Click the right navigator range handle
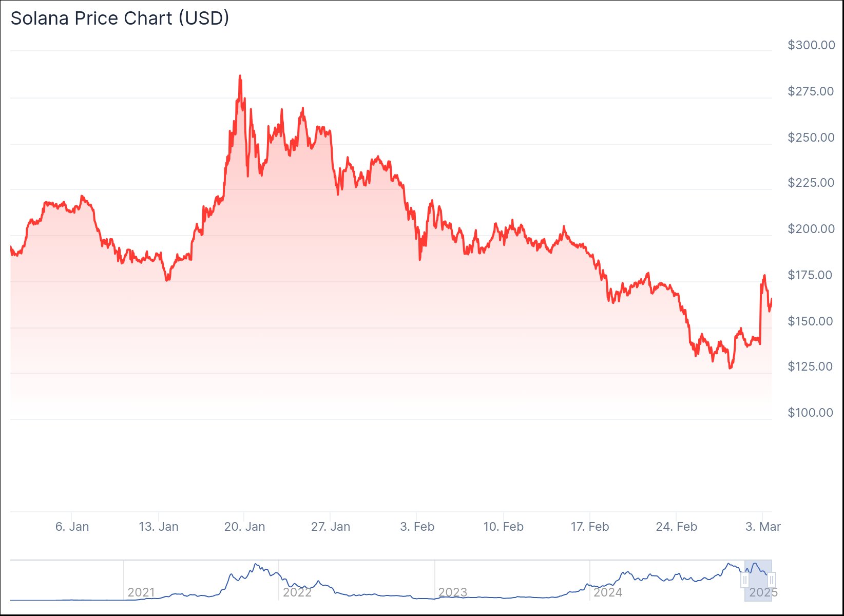The width and height of the screenshot is (844, 616). pos(772,580)
